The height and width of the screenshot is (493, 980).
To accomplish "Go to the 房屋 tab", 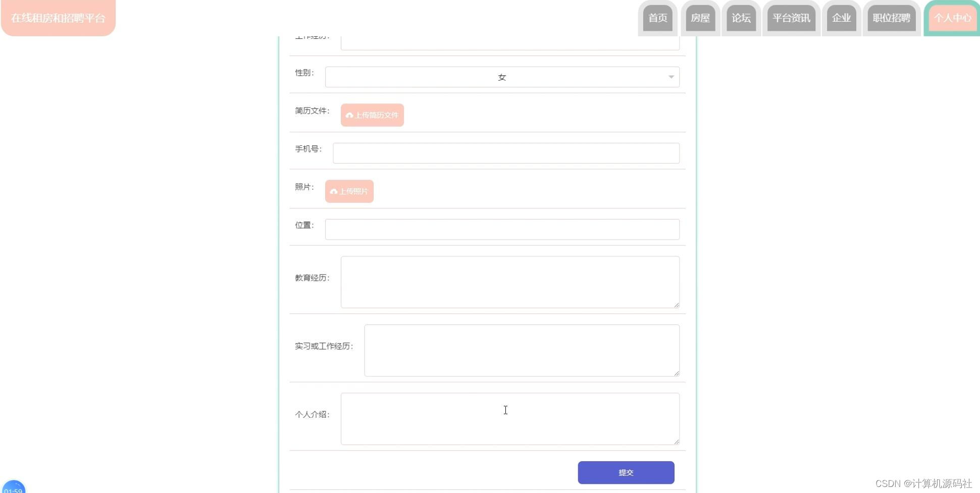I will click(x=700, y=18).
